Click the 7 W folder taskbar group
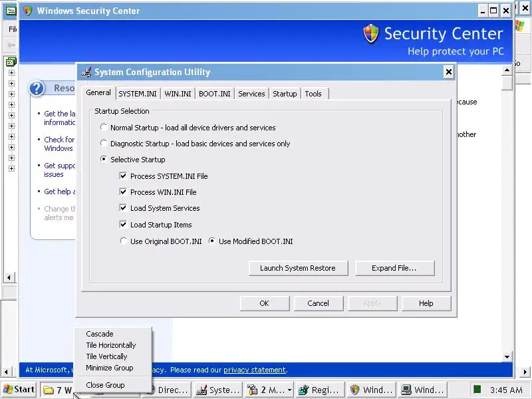 (x=57, y=390)
